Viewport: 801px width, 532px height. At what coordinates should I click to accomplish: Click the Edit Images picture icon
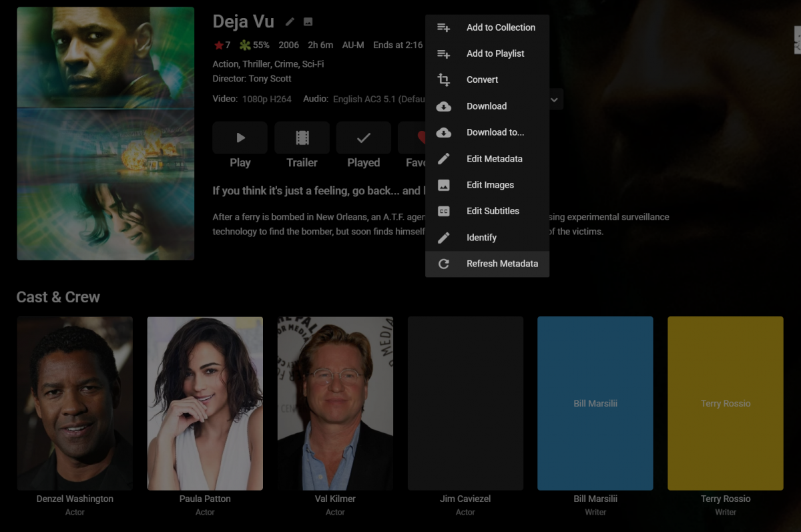point(443,185)
